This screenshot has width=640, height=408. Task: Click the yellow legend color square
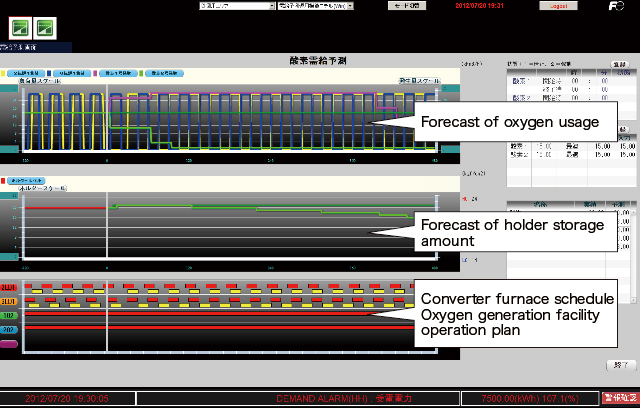click(x=3, y=73)
